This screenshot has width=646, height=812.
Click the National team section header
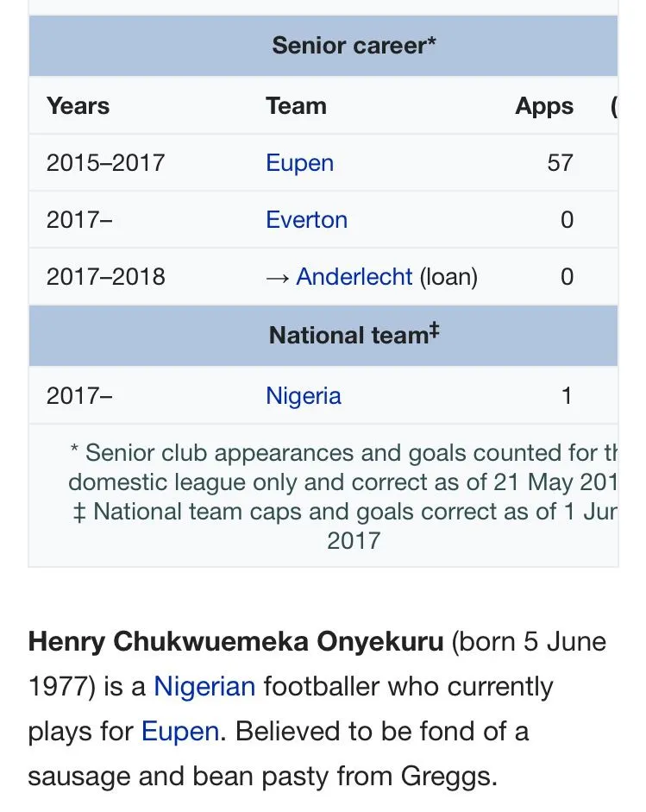click(x=348, y=335)
